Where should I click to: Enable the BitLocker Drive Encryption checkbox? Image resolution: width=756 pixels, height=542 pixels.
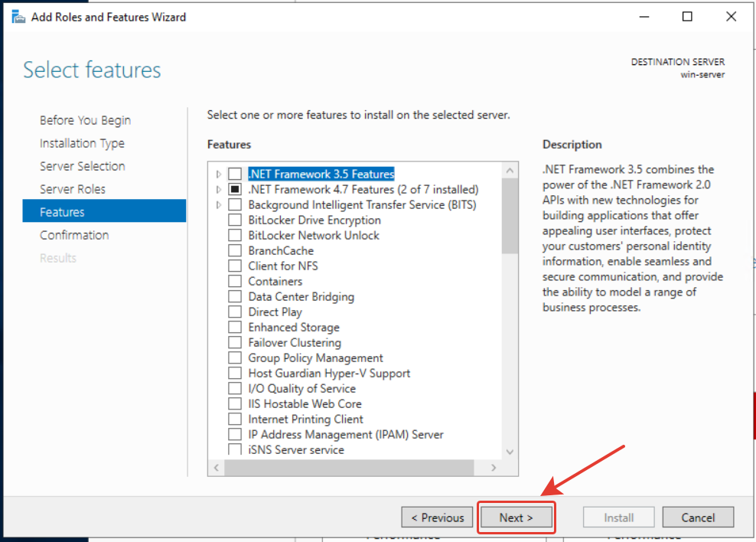coord(235,220)
